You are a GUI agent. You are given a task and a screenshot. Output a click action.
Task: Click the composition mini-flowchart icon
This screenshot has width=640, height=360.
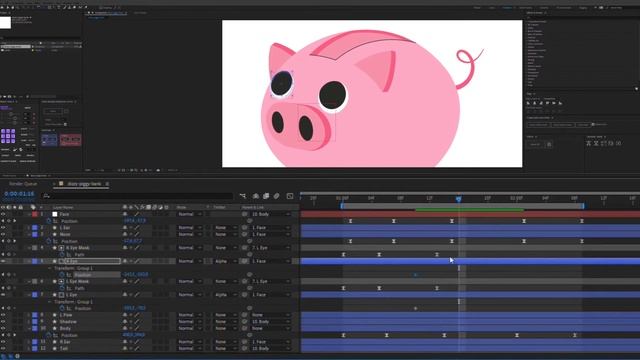coord(243,196)
